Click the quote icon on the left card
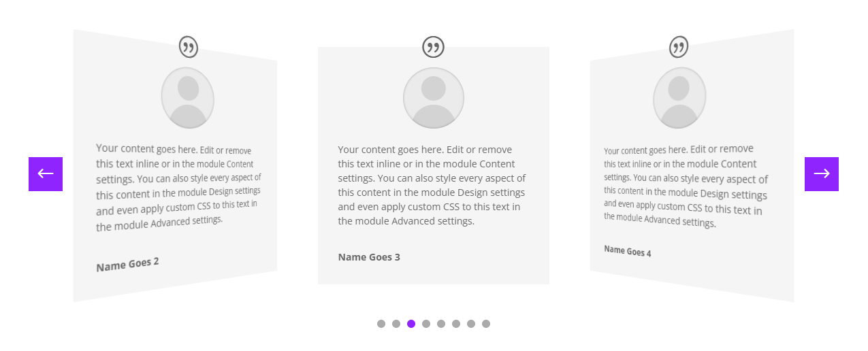The height and width of the screenshot is (351, 868). pyautogui.click(x=189, y=47)
